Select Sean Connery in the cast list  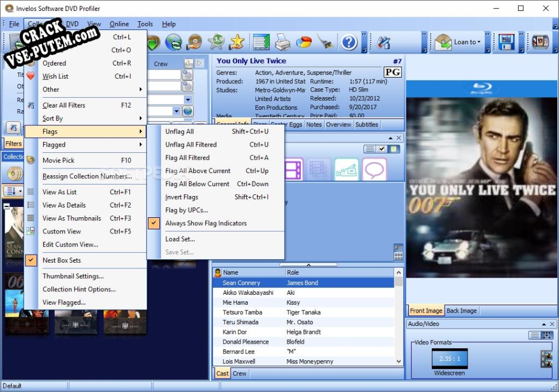point(242,283)
